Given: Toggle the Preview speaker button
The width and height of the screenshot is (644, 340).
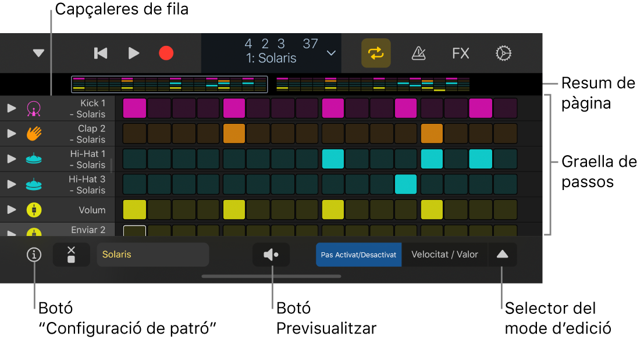Looking at the screenshot, I should click(271, 255).
